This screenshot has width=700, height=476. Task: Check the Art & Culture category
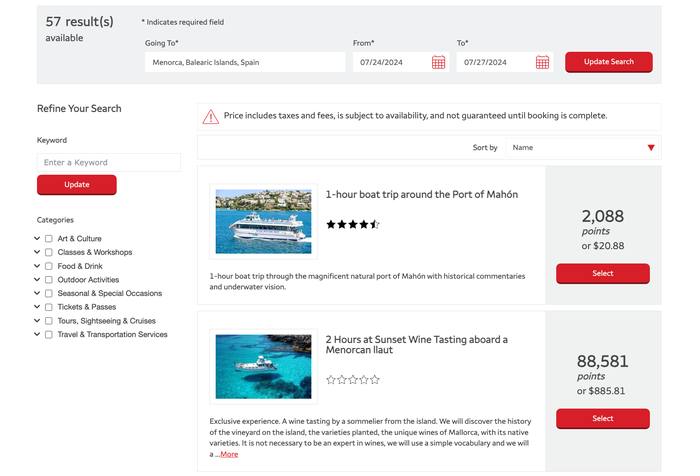pos(49,239)
